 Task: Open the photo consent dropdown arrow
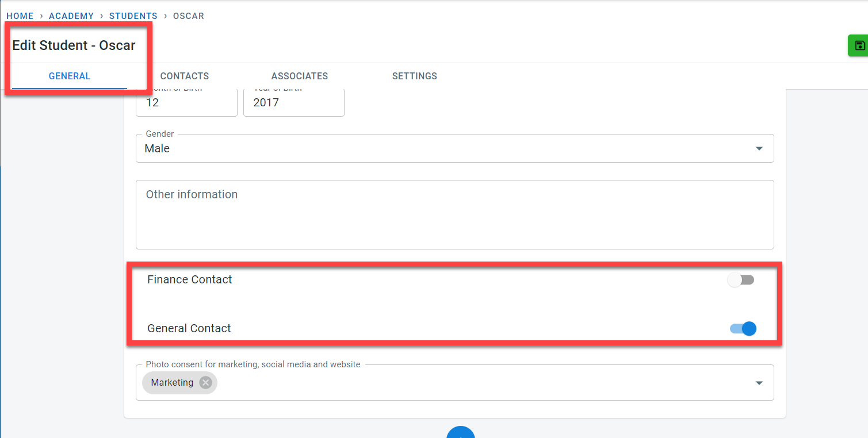(759, 383)
